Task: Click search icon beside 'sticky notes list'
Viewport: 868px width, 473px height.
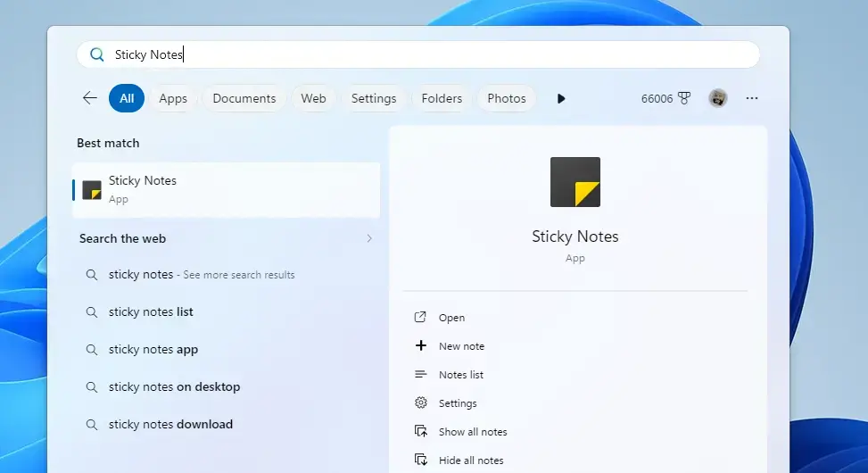Action: pos(92,312)
